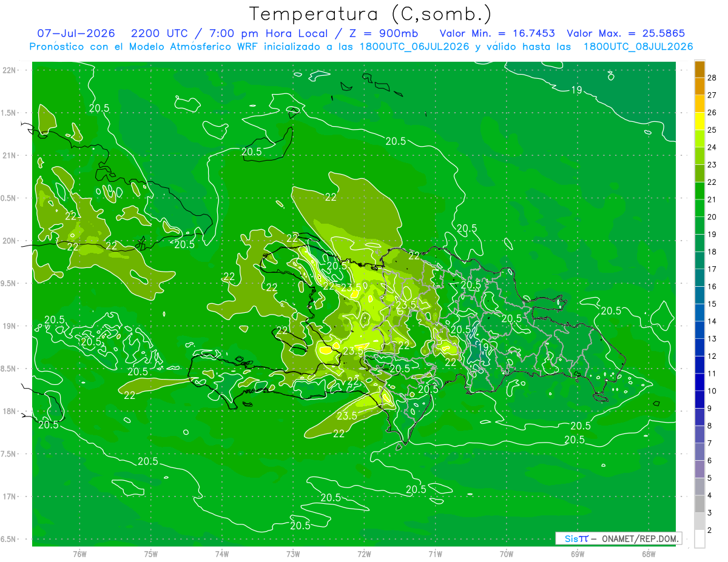Pick the gray swatch between 3 and 4
Screen dimensions: 728x562
[x=699, y=504]
